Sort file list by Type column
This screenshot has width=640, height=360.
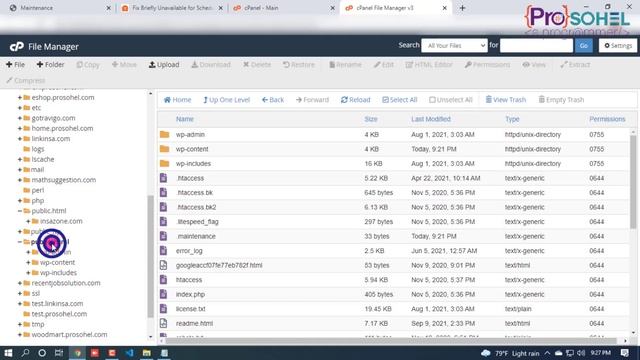pos(512,119)
